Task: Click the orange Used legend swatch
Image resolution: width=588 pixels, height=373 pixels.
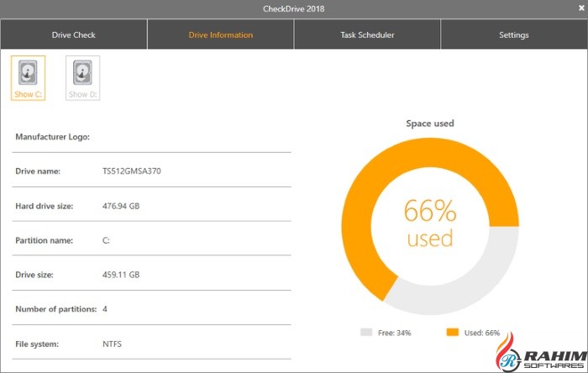Action: (x=452, y=333)
